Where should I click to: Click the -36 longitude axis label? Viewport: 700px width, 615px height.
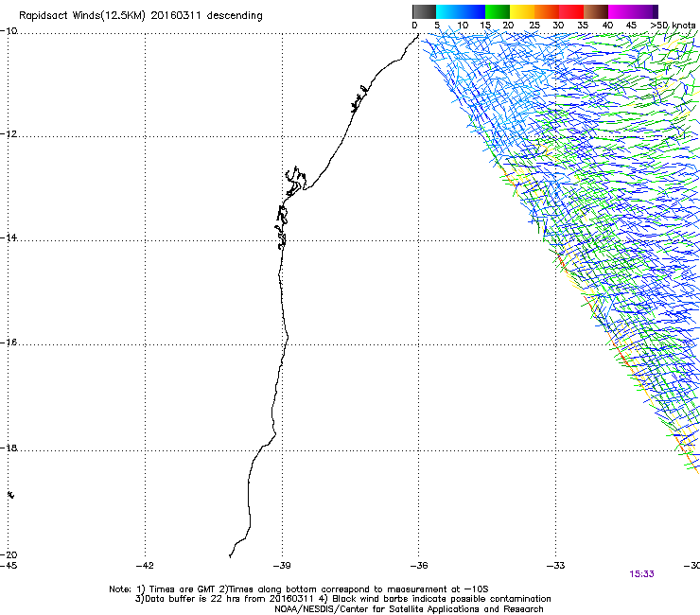[x=419, y=566]
